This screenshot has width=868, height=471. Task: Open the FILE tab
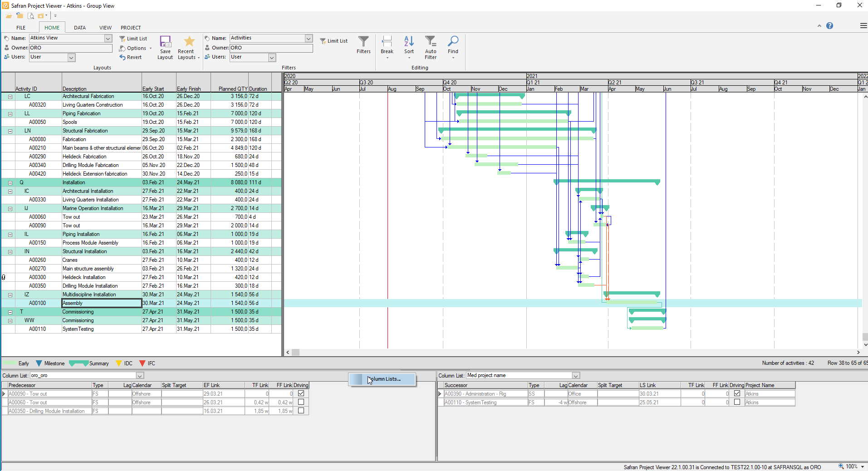(21, 28)
